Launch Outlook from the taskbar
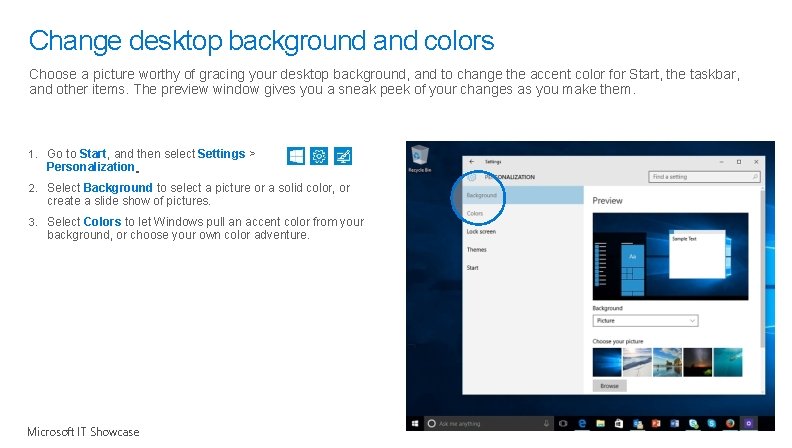Viewport: 792px width, 448px height. (x=637, y=424)
